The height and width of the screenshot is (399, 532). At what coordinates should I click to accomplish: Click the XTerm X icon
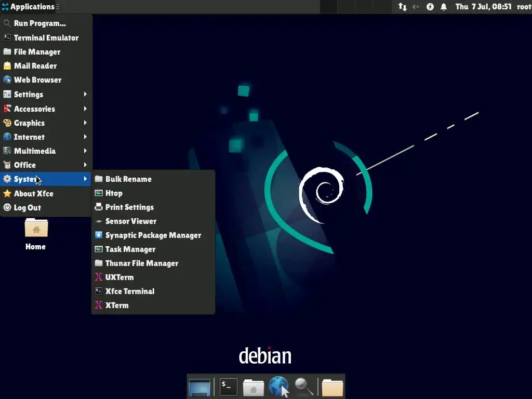[99, 305]
